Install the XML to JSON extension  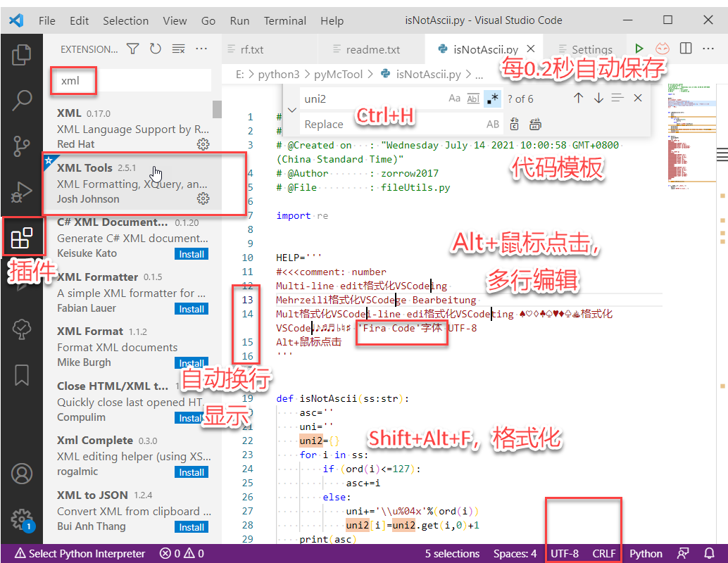point(192,527)
